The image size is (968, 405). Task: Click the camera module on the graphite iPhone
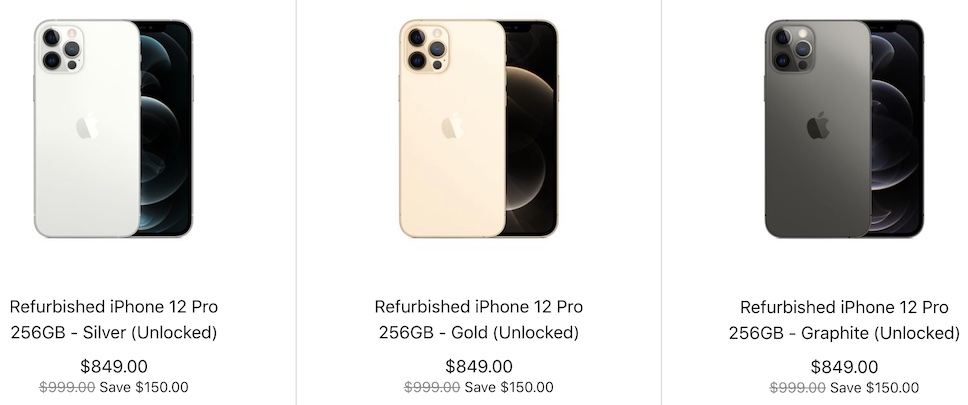[x=791, y=47]
